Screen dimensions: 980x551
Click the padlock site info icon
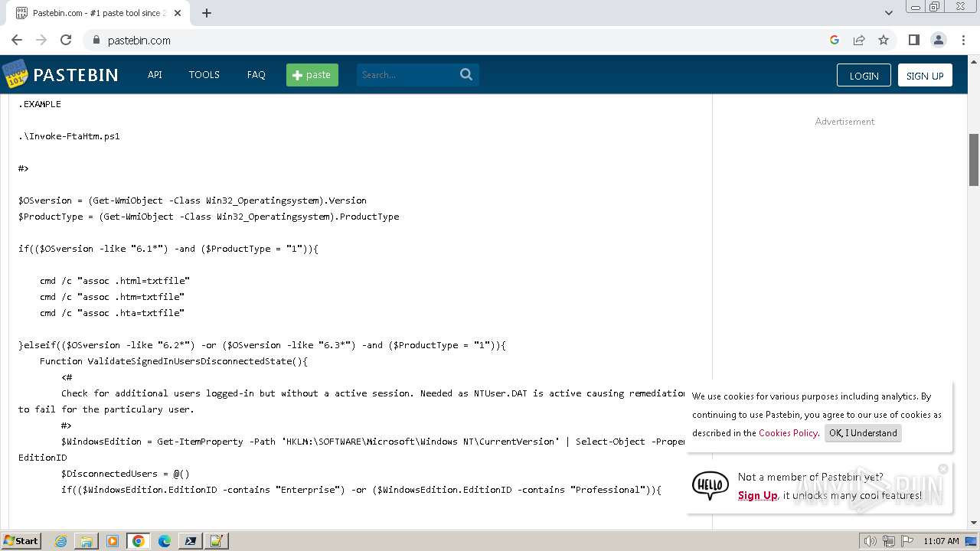96,40
